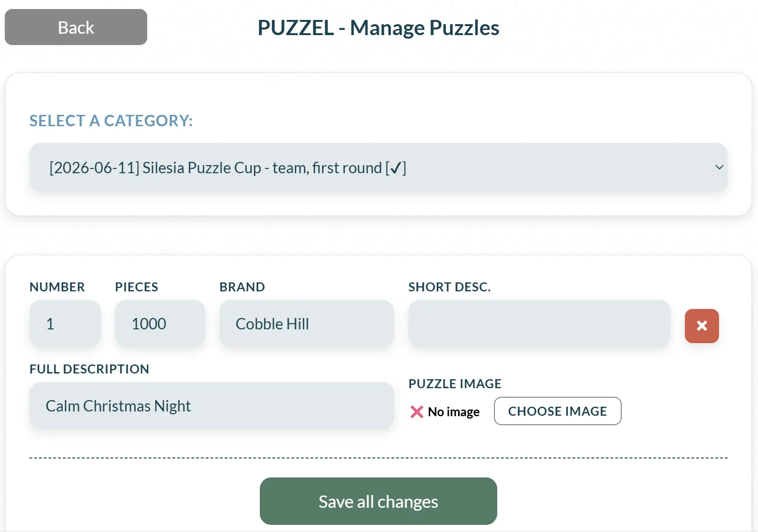The width and height of the screenshot is (758, 532).
Task: Save all changes to the puzzle list
Action: tap(378, 501)
